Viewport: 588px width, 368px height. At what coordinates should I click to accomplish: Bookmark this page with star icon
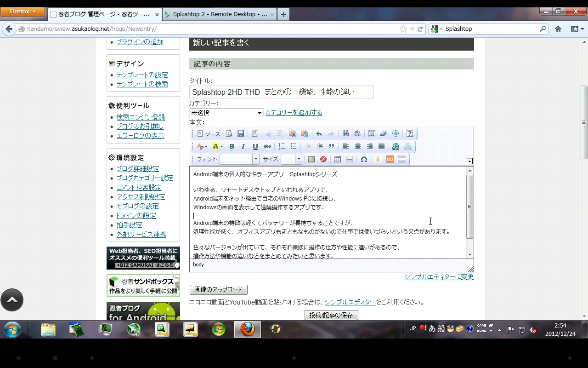coord(403,29)
